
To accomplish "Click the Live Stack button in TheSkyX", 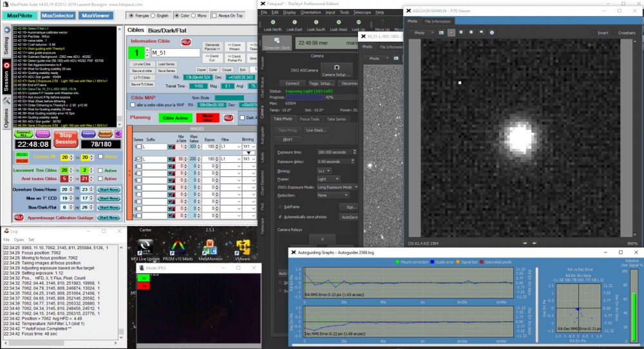I will [316, 130].
